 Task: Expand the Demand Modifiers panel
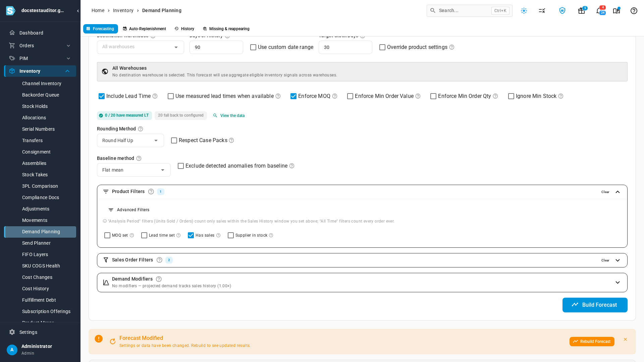coord(618,283)
